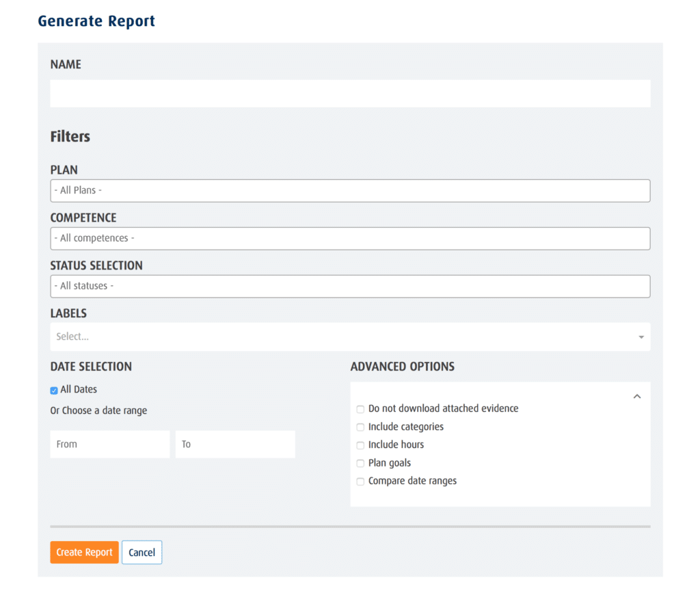Click the Filters section heading
The width and height of the screenshot is (700, 591).
coord(70,136)
